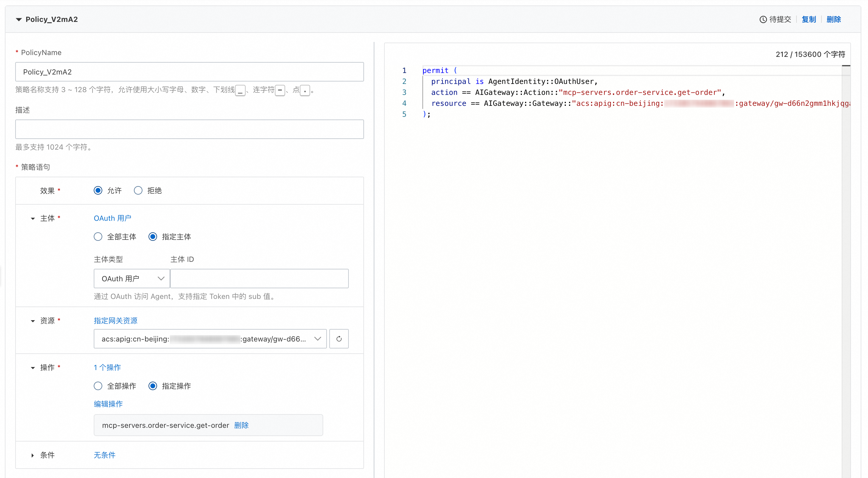Collapse the 操作 section arrow
The image size is (868, 478).
[33, 368]
